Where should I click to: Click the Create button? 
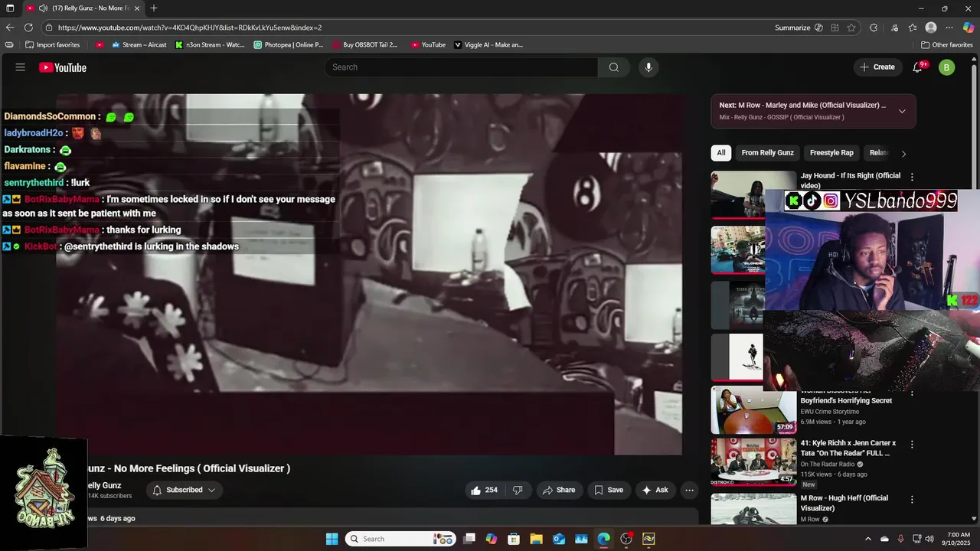pos(877,67)
